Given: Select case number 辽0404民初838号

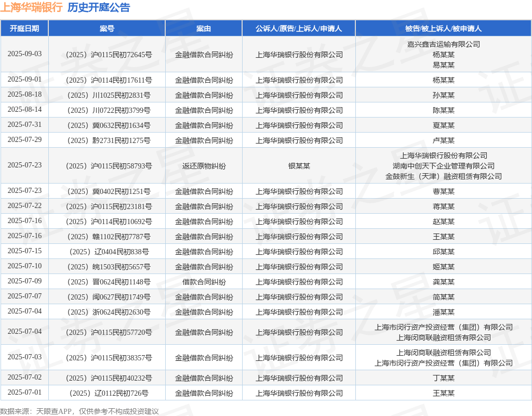Looking at the screenshot, I should point(109,252).
